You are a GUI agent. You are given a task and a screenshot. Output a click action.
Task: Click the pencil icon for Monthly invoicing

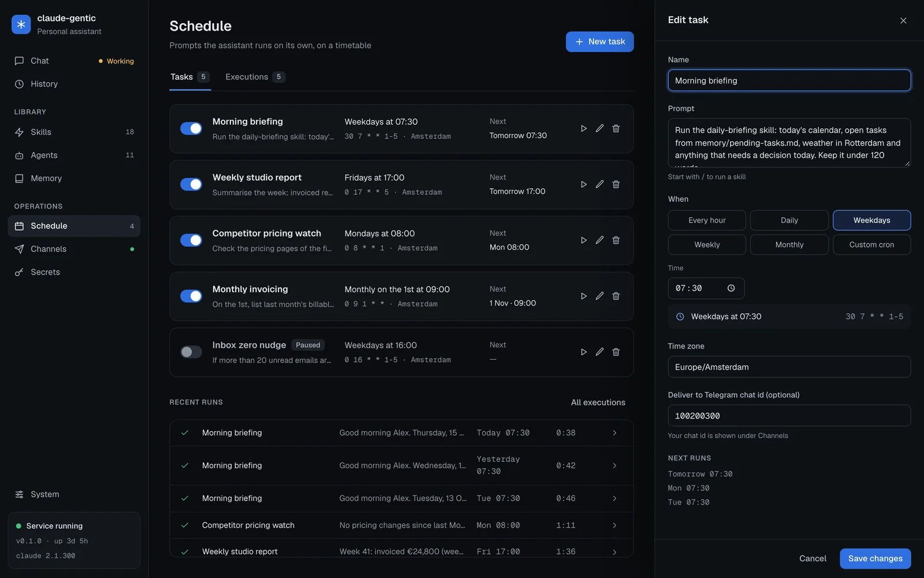tap(599, 296)
